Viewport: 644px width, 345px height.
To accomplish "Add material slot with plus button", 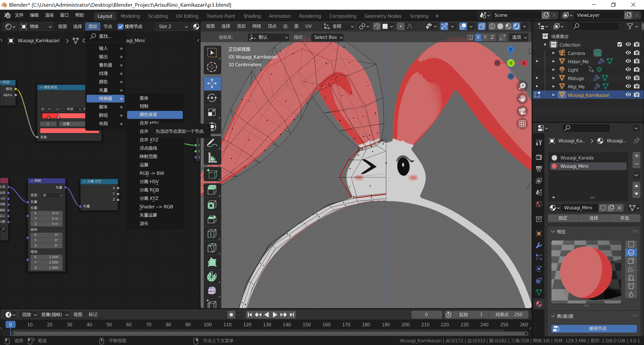I will [636, 156].
